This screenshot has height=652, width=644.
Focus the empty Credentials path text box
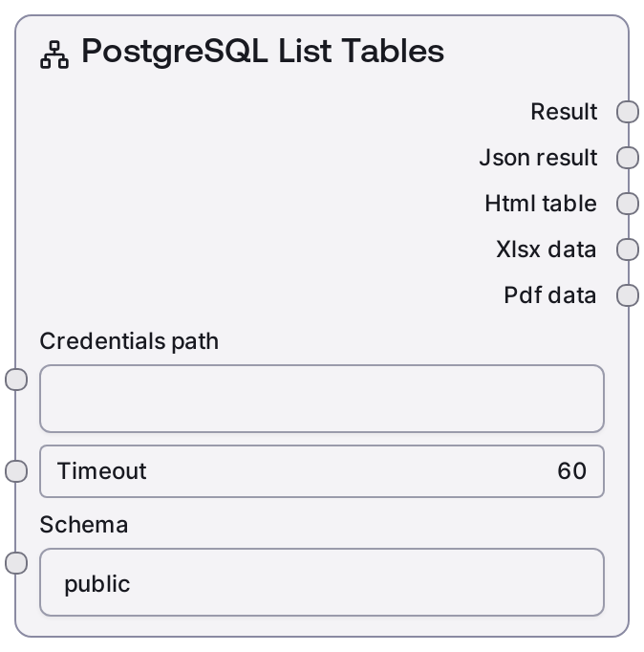[321, 399]
